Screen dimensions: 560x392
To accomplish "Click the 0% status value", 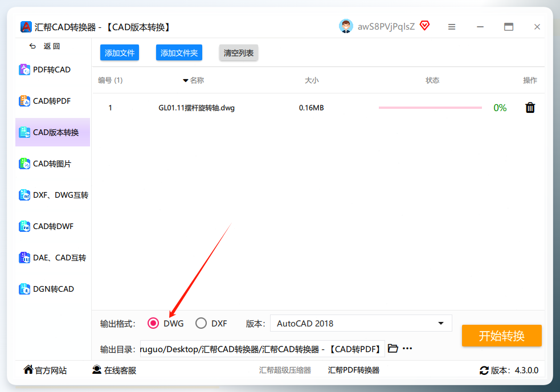I will tap(500, 108).
